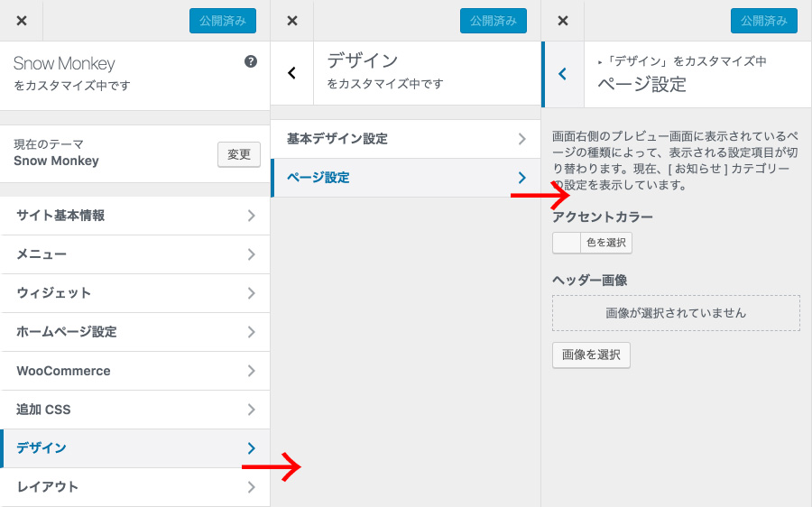Expand chevron on the ホームページ設定 row
812x507 pixels.
(251, 332)
